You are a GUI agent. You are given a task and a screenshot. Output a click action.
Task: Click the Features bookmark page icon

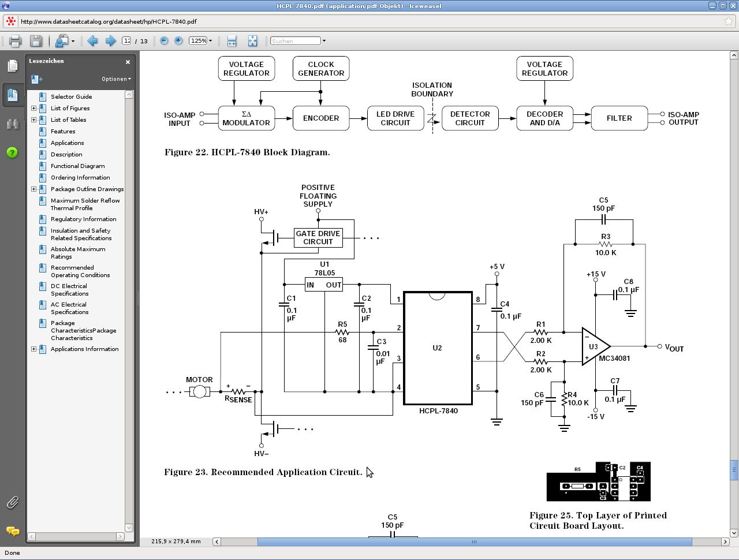click(43, 132)
